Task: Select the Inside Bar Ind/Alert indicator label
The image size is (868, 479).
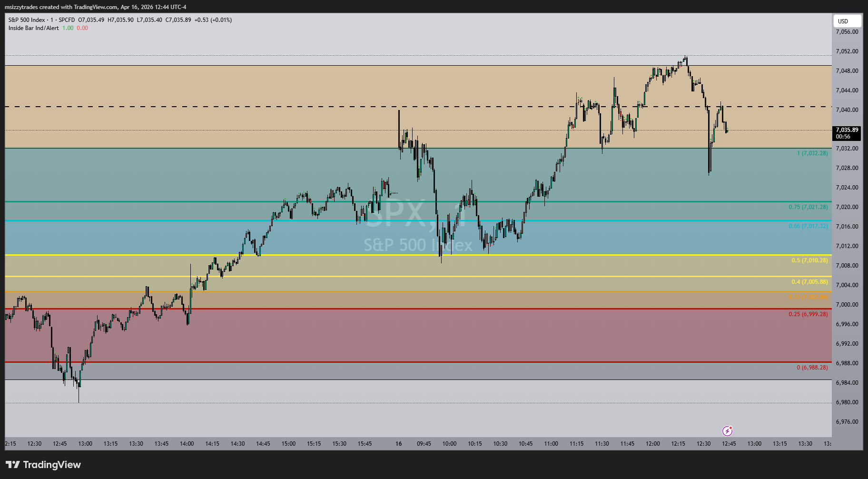Action: tap(34, 28)
